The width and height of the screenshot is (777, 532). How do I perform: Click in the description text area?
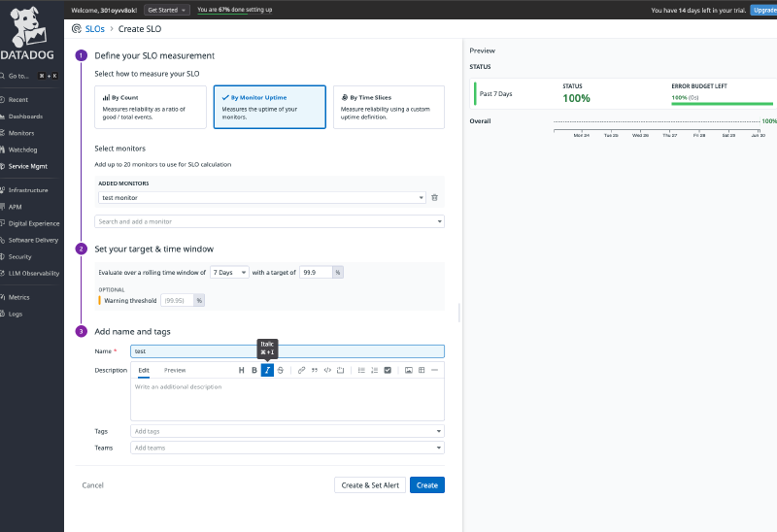point(287,400)
